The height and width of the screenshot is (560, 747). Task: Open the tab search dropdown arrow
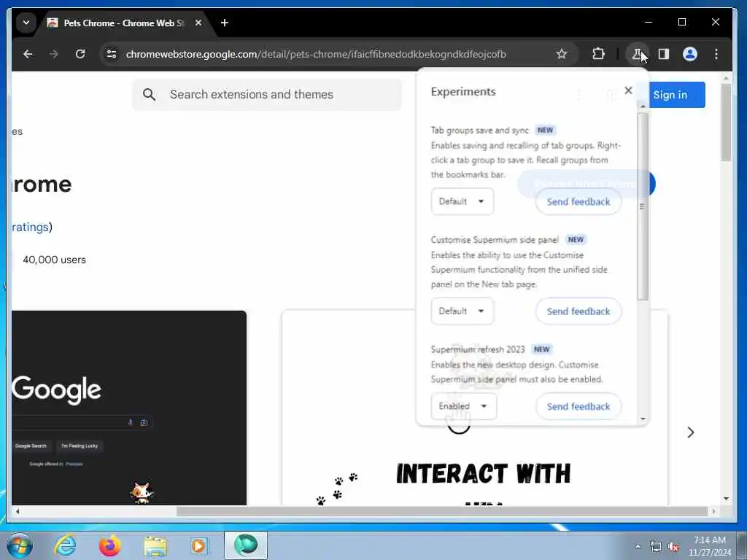(x=26, y=23)
